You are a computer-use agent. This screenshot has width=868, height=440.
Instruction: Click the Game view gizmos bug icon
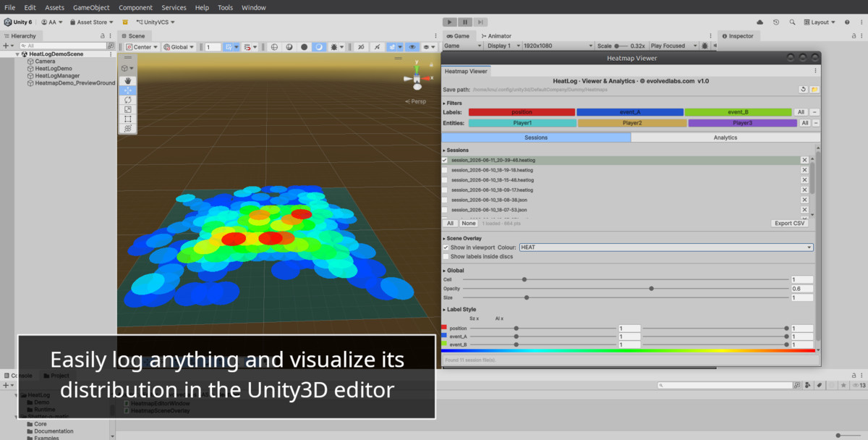(x=705, y=46)
